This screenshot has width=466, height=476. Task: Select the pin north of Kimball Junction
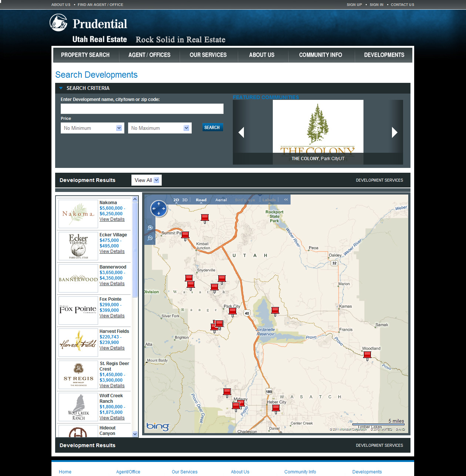point(205,218)
